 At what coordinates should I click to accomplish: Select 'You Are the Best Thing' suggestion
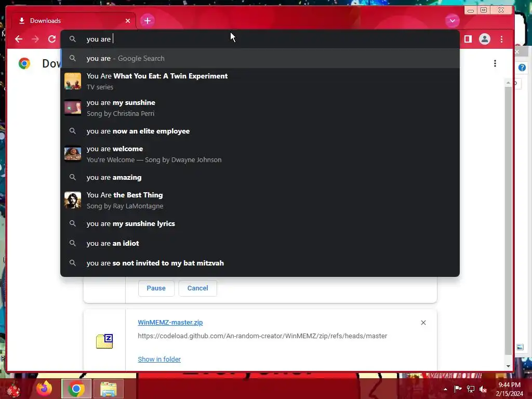click(260, 200)
